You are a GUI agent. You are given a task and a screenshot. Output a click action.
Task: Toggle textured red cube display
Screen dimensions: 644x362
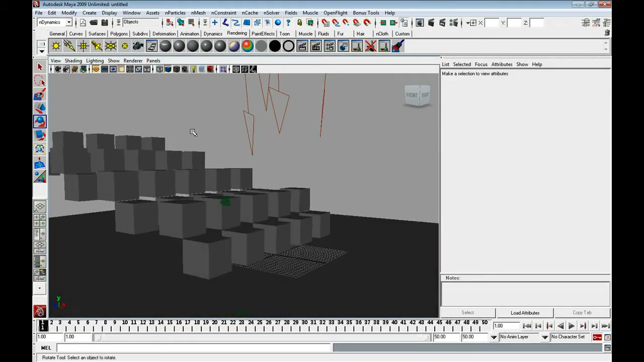pyautogui.click(x=210, y=69)
